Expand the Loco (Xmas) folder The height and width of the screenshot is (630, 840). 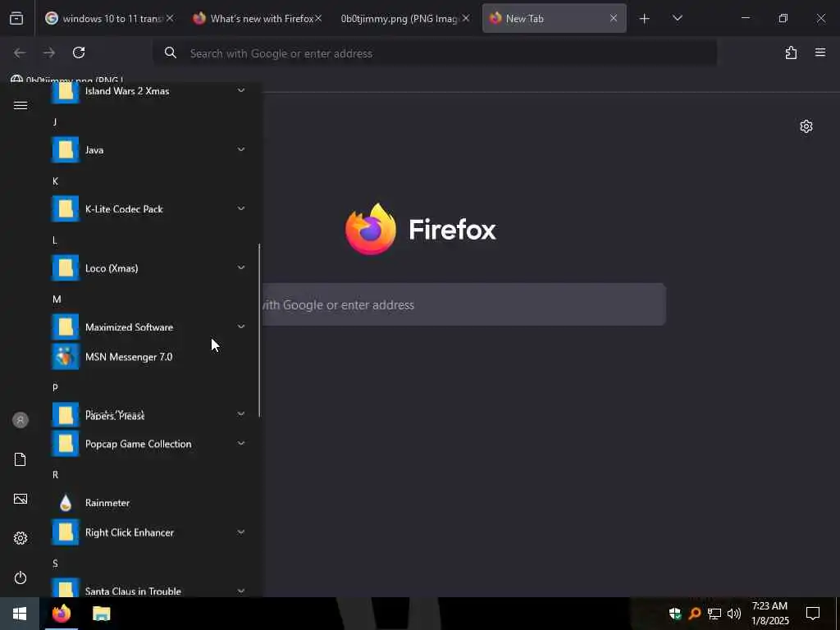(x=150, y=268)
